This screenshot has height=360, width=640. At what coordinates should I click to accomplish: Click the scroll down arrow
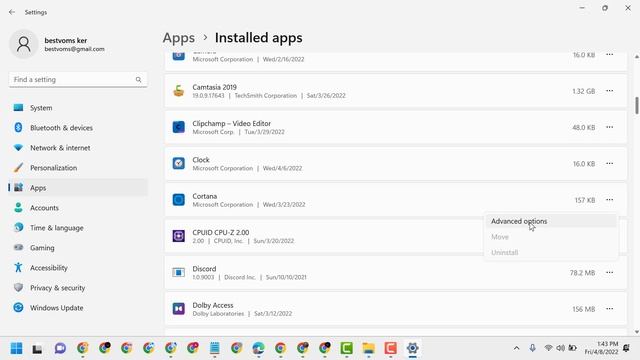pos(637,332)
